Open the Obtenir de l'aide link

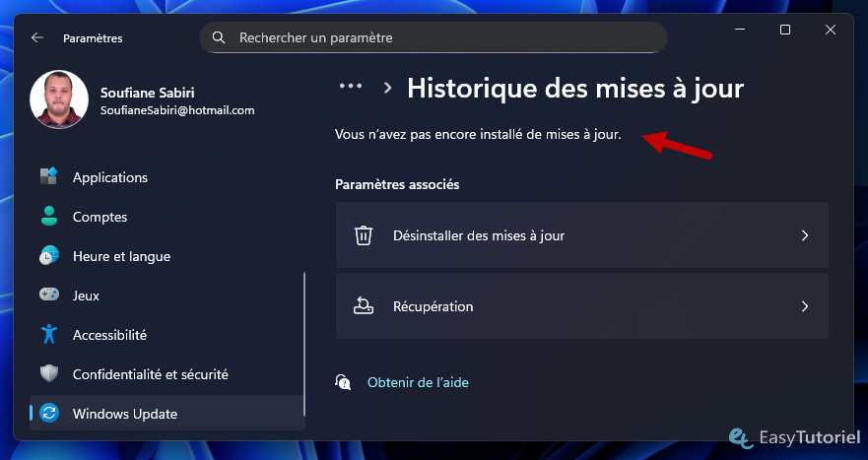coord(418,382)
